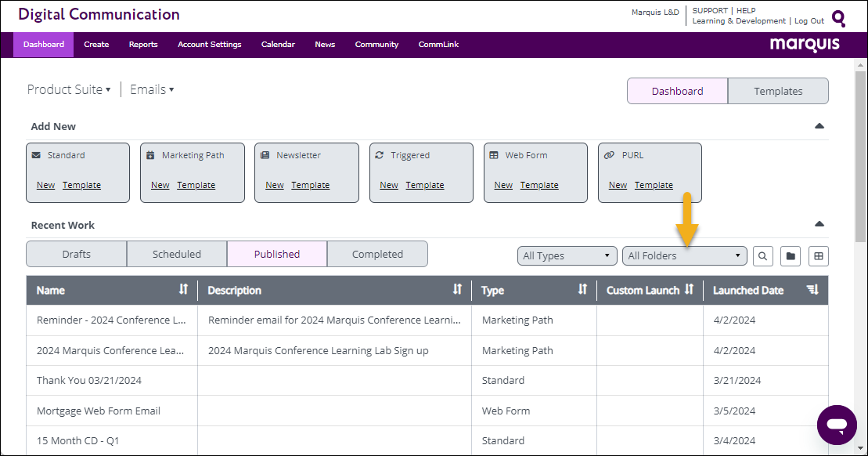Click the table icon on Web Form card
Image resolution: width=868 pixels, height=456 pixels.
click(x=494, y=155)
